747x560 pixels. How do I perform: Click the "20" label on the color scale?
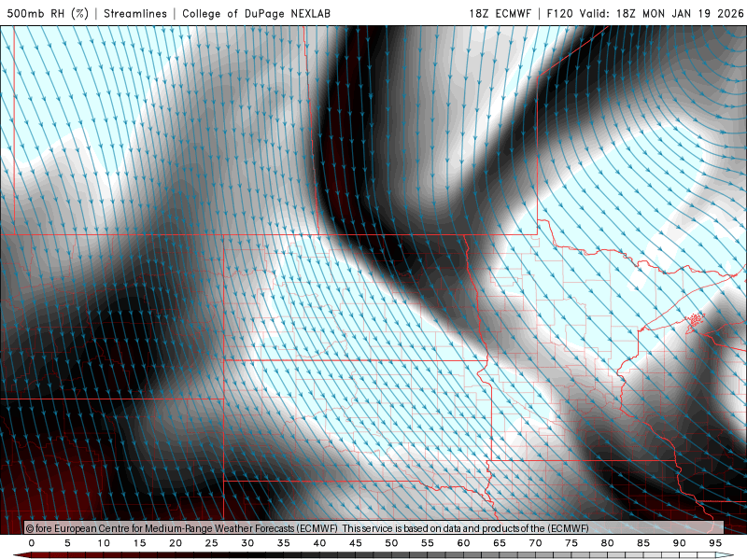(176, 543)
